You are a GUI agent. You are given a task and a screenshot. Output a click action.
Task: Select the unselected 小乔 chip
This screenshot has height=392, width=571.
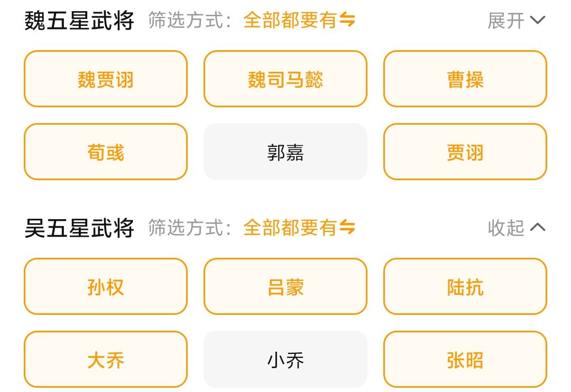coord(285,360)
